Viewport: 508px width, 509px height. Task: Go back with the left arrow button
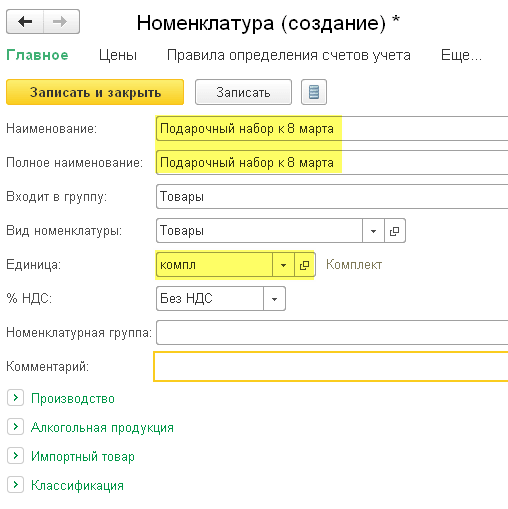tap(25, 22)
